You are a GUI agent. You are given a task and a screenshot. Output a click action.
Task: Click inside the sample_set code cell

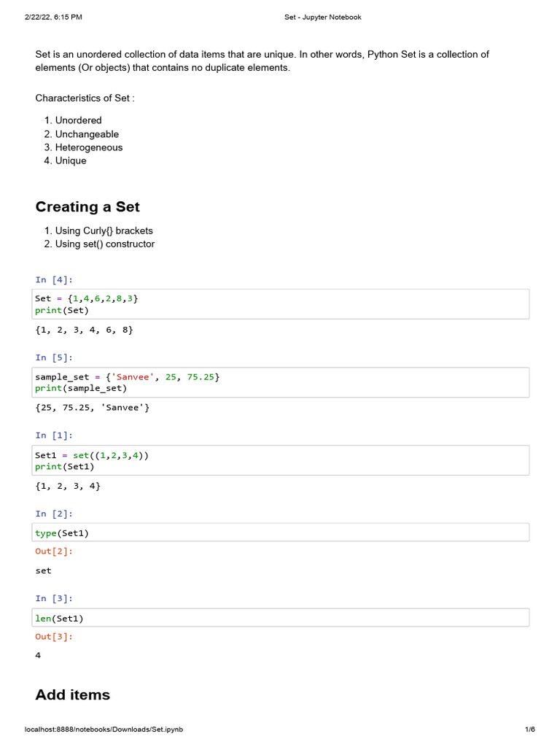(281, 382)
